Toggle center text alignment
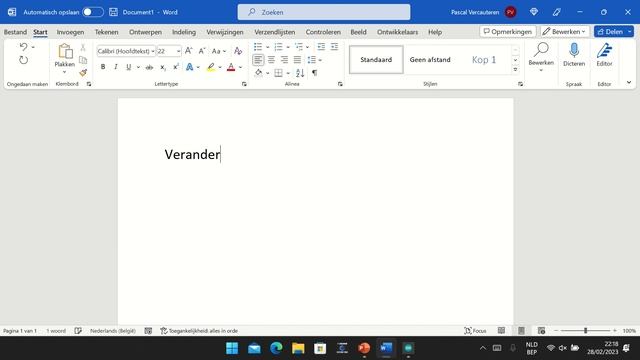Viewport: 640px width, 360px height. point(271,60)
